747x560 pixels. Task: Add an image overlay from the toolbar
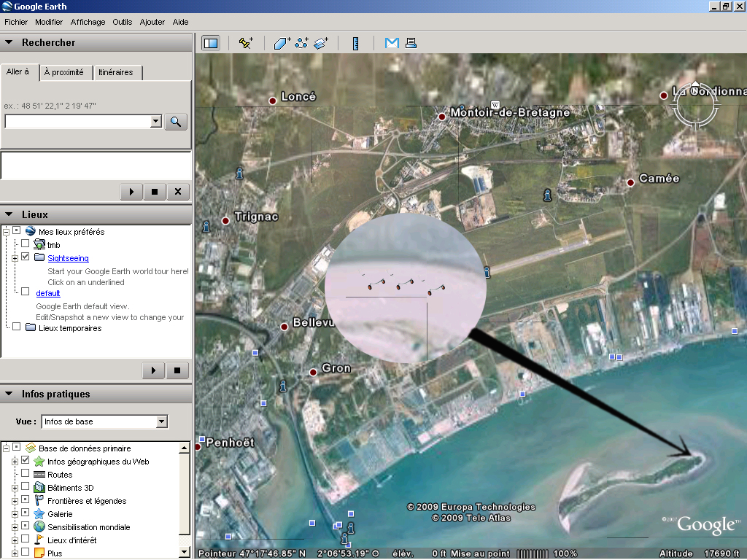(x=321, y=43)
